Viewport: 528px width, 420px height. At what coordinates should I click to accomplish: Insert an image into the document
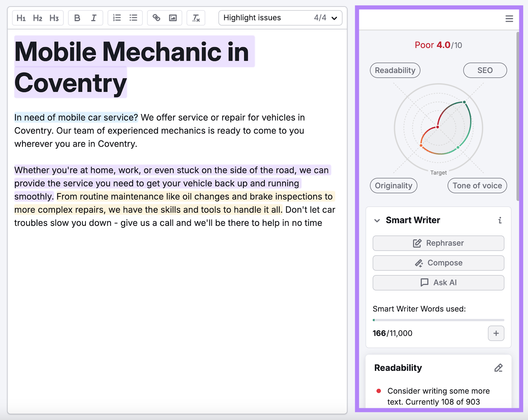(173, 18)
